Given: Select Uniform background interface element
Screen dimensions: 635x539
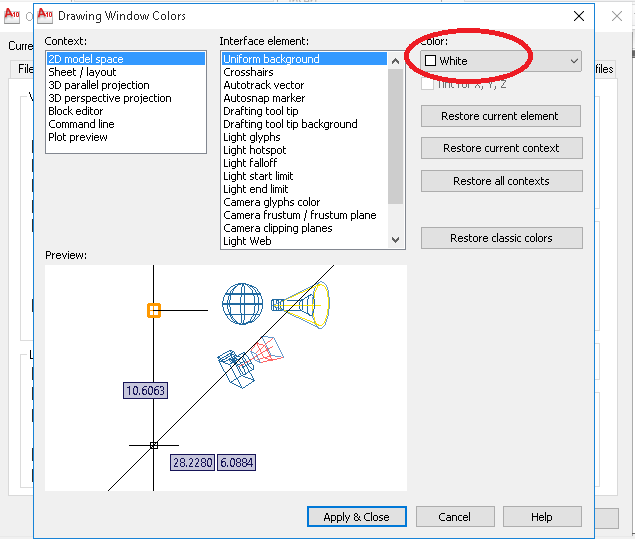Looking at the screenshot, I should [x=304, y=59].
